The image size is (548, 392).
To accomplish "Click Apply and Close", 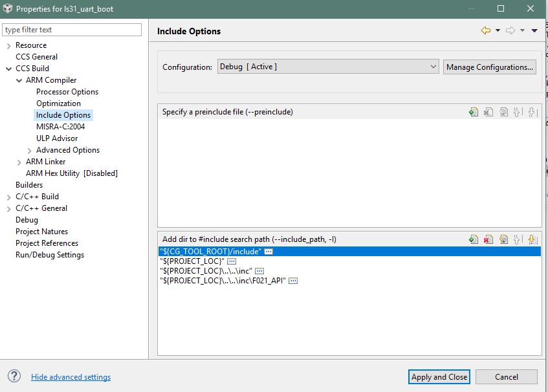I will 439,376.
